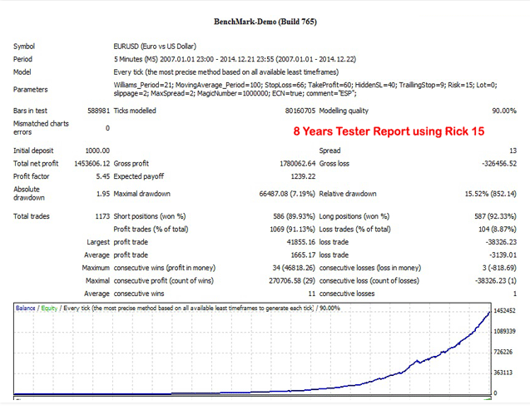Click chart axis value 1089339

click(x=505, y=332)
